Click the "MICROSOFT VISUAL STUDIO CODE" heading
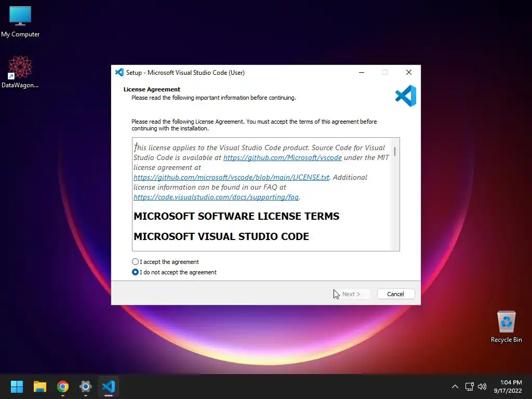 click(221, 236)
